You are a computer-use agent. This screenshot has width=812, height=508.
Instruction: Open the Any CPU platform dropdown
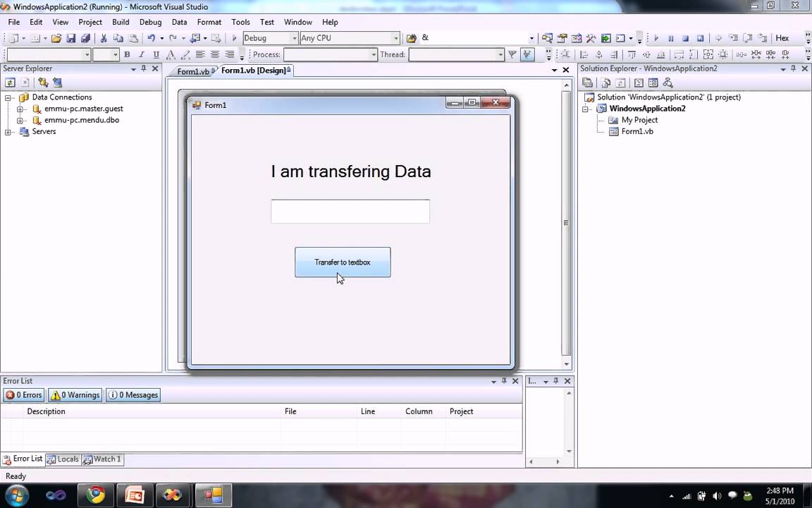pyautogui.click(x=395, y=38)
